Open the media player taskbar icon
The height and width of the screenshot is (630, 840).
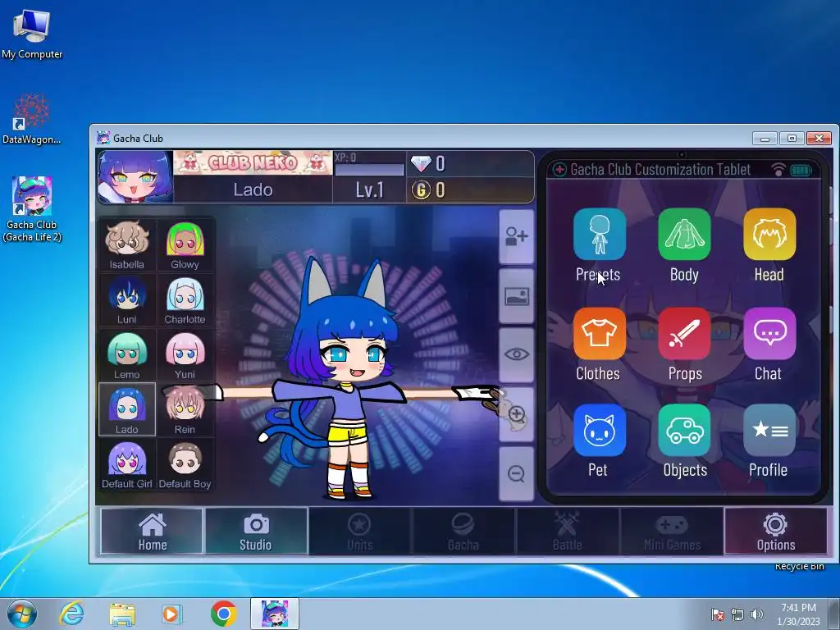[172, 614]
